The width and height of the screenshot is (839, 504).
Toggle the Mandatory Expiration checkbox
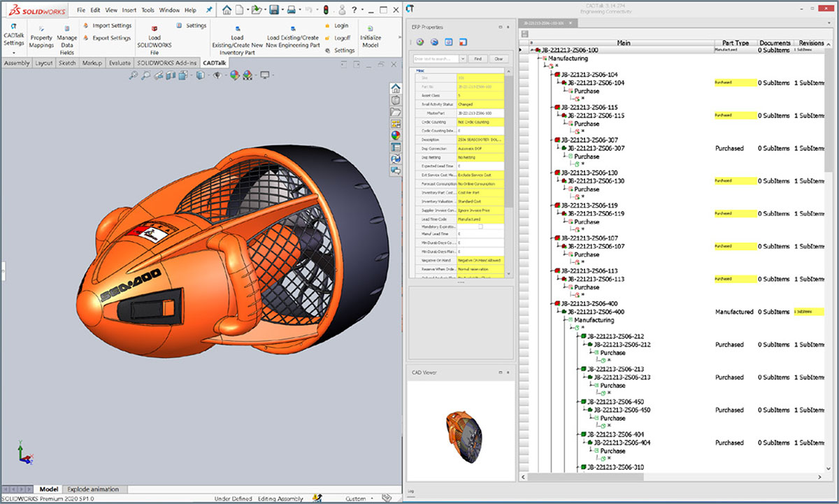(480, 226)
